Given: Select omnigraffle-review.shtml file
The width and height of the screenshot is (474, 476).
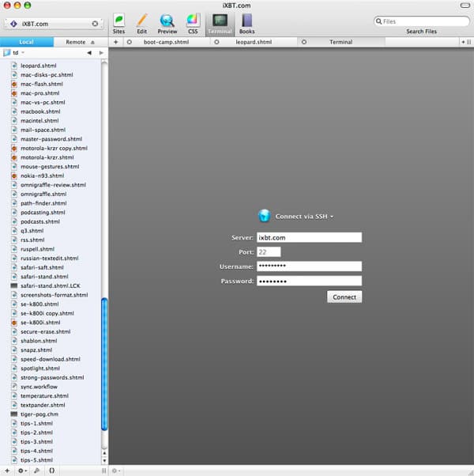Looking at the screenshot, I should pyautogui.click(x=53, y=185).
